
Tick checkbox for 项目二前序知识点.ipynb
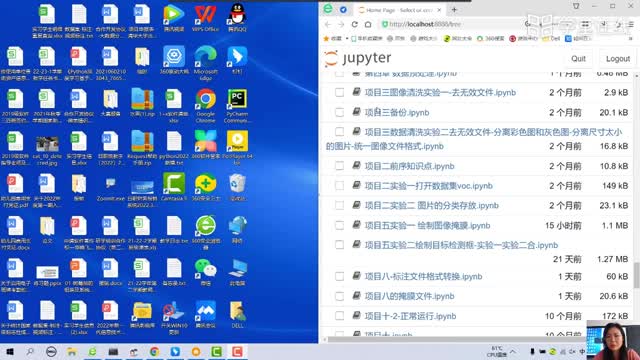coord(339,166)
